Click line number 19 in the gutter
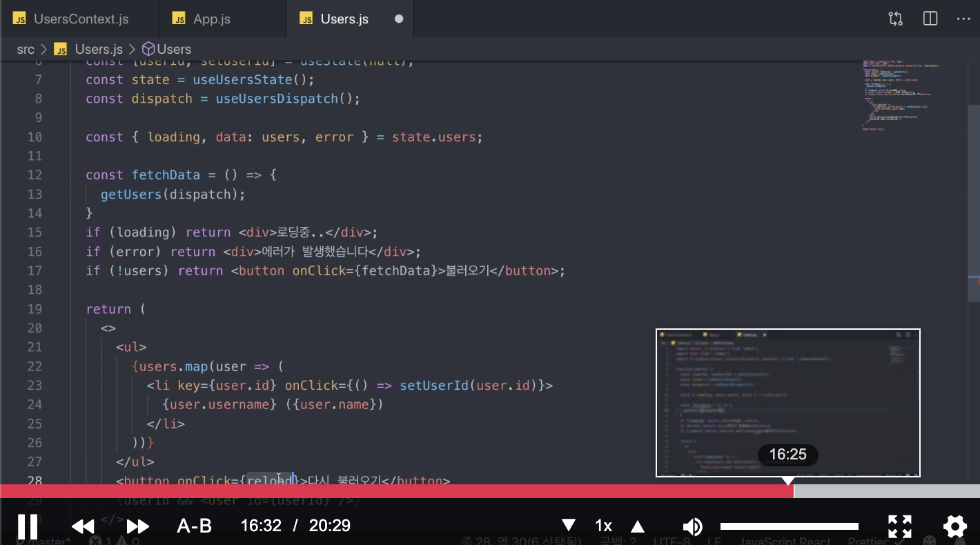Image resolution: width=980 pixels, height=545 pixels. coord(35,309)
